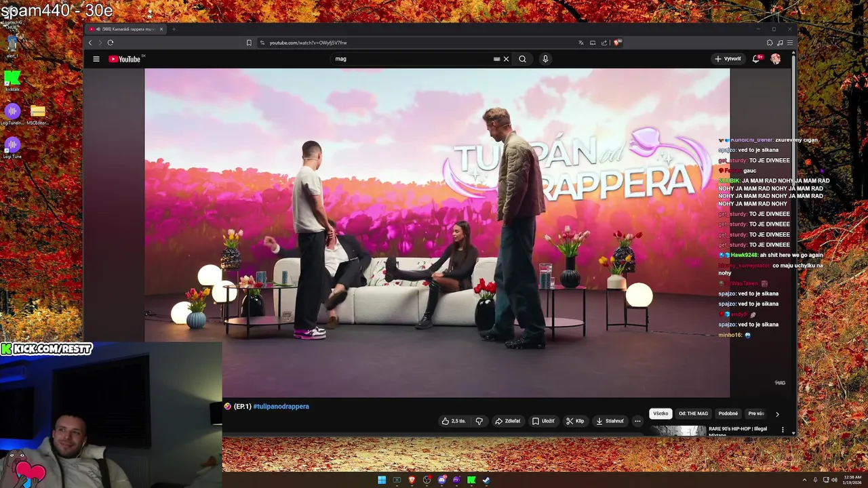
Task: Open browser media control music icon
Action: click(780, 43)
